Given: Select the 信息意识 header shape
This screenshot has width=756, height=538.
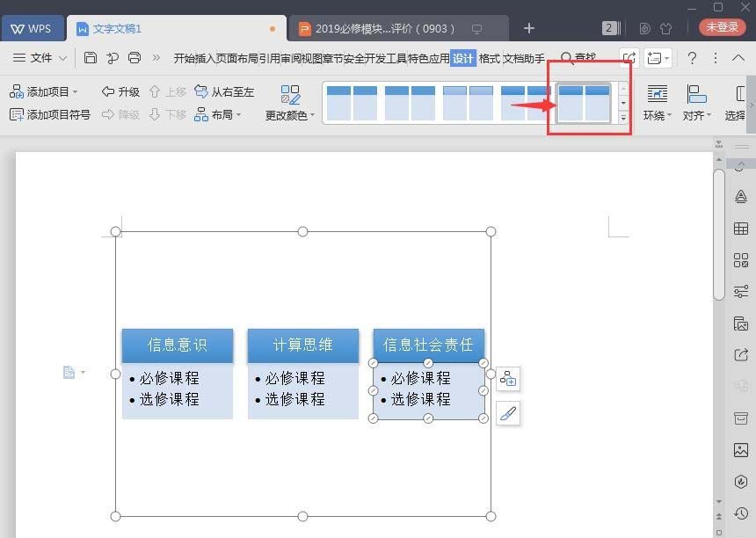Looking at the screenshot, I should coord(178,345).
